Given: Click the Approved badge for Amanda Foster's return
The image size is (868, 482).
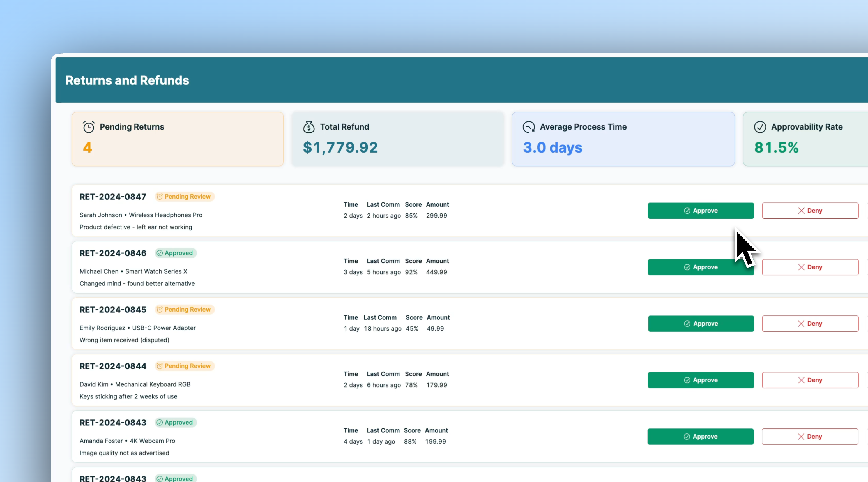Looking at the screenshot, I should pos(176,422).
